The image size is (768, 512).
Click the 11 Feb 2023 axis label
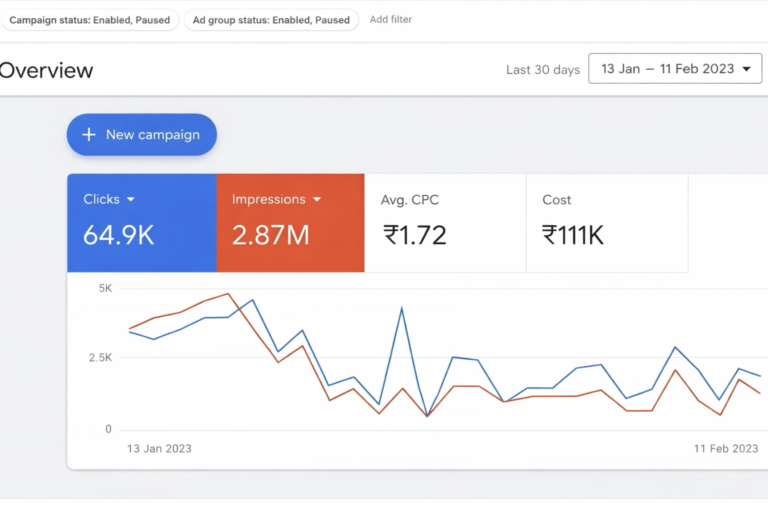[726, 449]
